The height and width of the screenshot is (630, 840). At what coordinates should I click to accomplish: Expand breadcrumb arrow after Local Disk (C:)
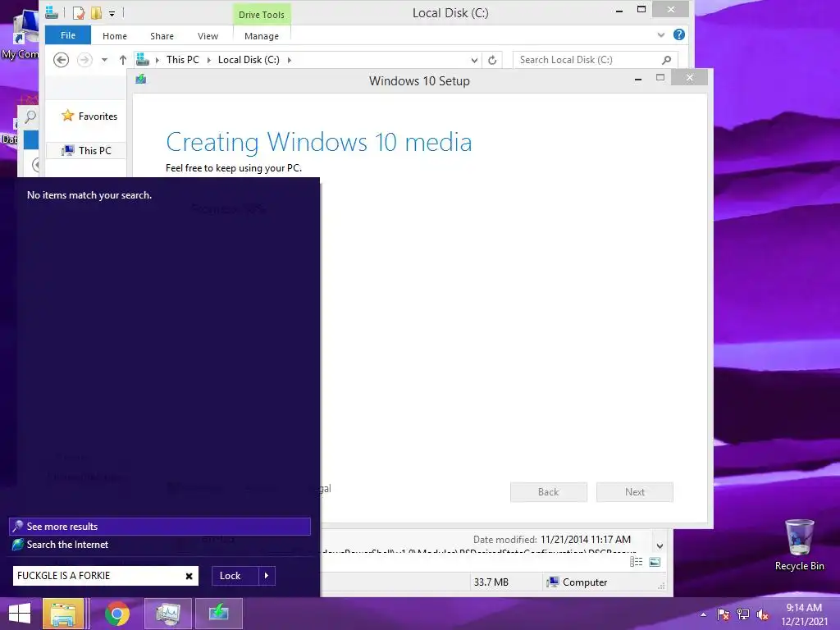point(290,60)
